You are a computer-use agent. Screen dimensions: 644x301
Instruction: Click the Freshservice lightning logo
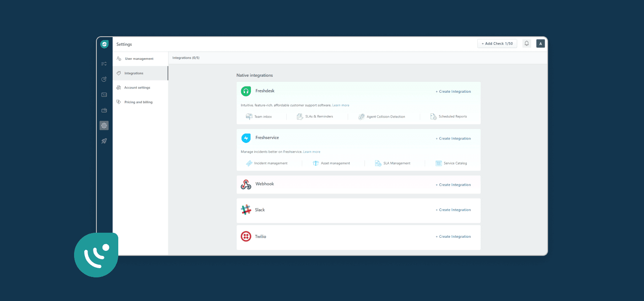[x=246, y=138]
